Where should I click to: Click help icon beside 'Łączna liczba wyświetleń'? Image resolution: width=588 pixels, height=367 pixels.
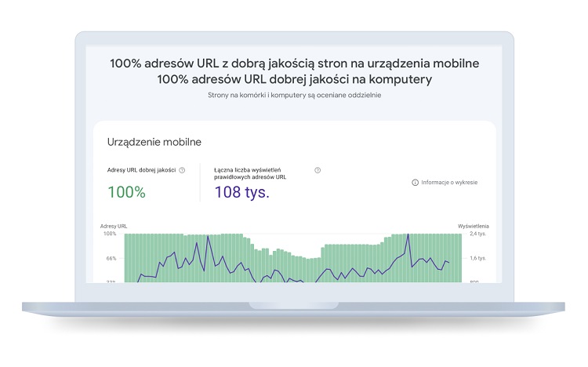(x=318, y=170)
